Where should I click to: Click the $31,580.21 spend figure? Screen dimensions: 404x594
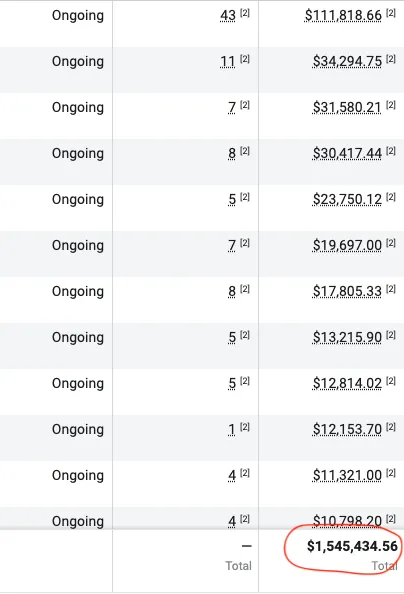pos(347,108)
